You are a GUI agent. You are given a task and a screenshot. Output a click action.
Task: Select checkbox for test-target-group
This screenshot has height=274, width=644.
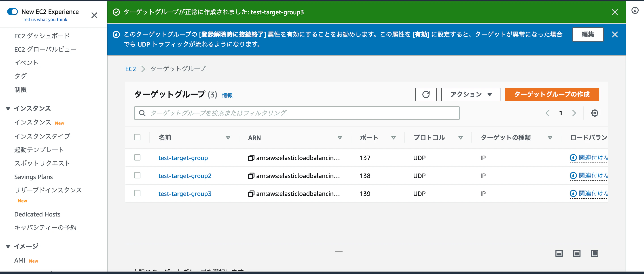(x=137, y=157)
